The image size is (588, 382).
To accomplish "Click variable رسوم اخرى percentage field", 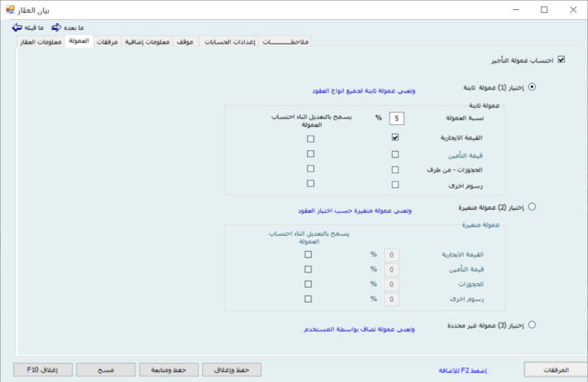I will pyautogui.click(x=391, y=299).
